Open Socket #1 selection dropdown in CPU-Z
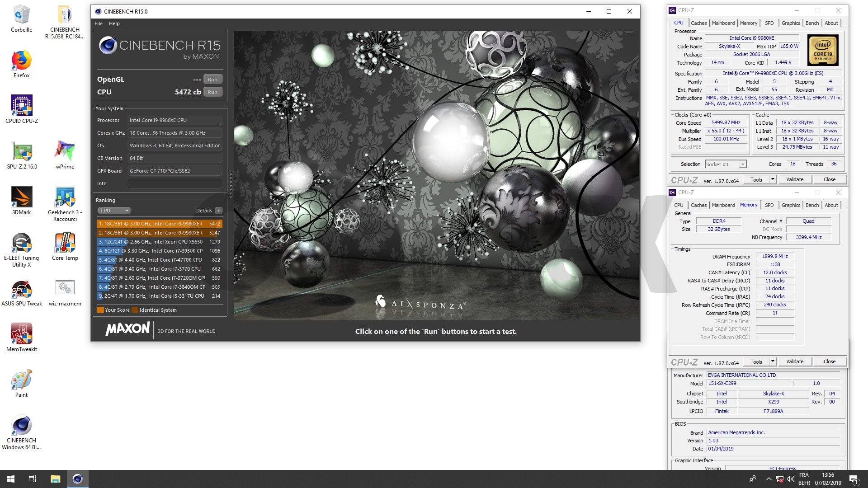This screenshot has height=488, width=868. pos(726,164)
